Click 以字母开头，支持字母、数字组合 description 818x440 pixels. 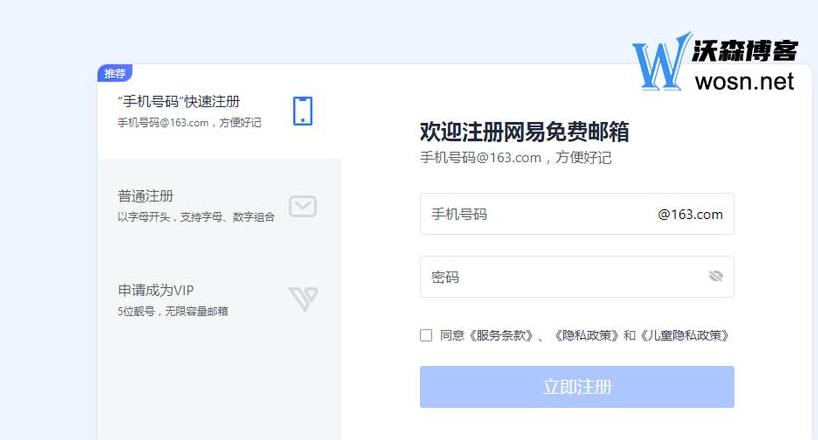196,217
